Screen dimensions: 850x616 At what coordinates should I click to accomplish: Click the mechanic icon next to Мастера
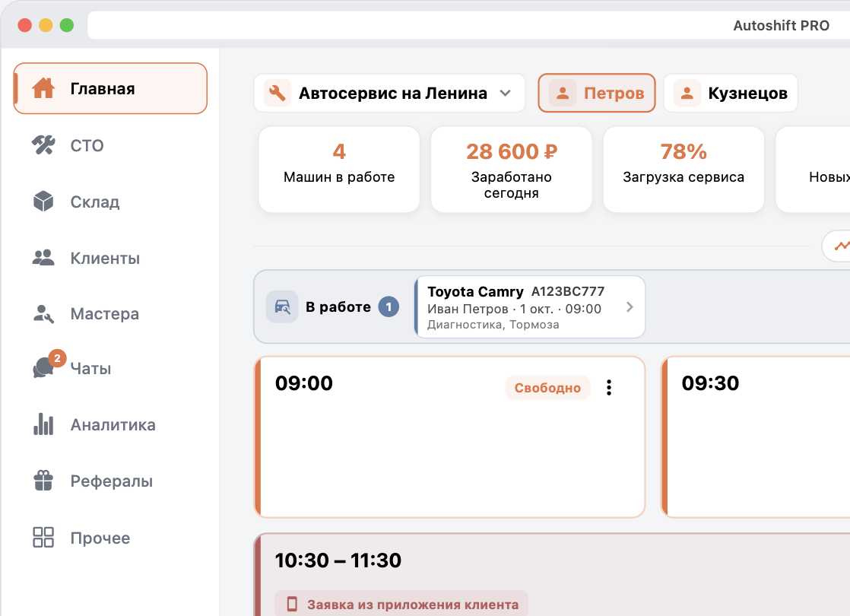pos(43,314)
